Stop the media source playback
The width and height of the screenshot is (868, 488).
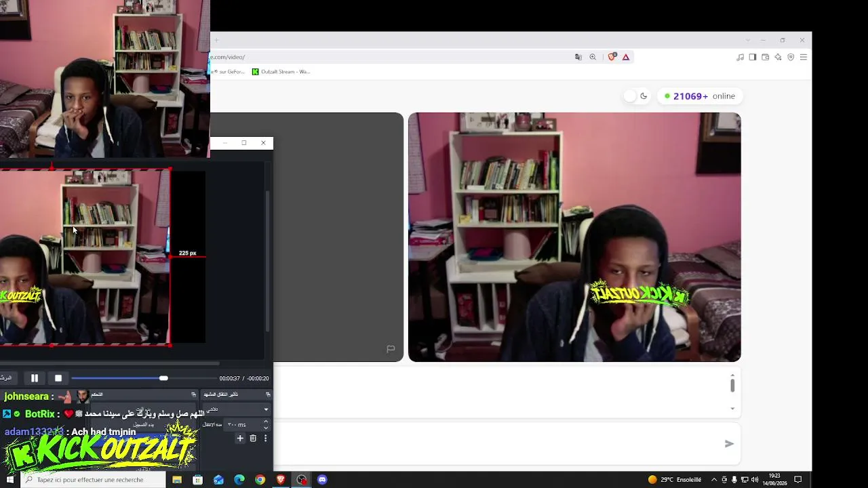[x=58, y=378]
